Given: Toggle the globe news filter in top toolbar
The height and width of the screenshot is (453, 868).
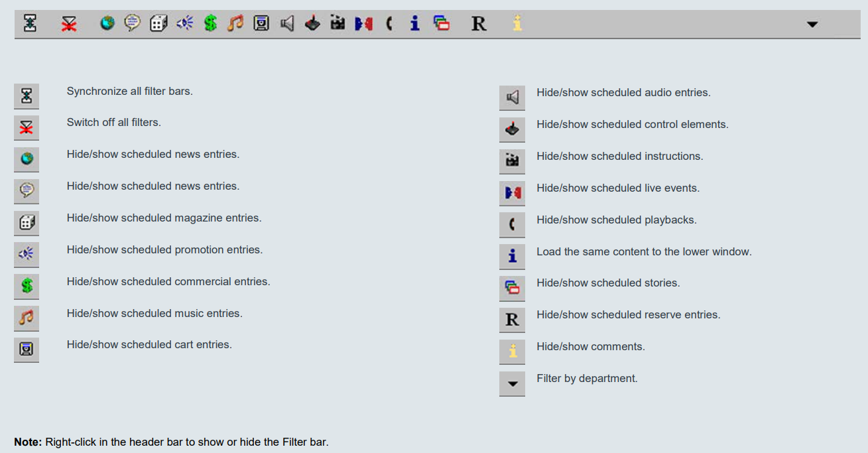Looking at the screenshot, I should pyautogui.click(x=107, y=24).
